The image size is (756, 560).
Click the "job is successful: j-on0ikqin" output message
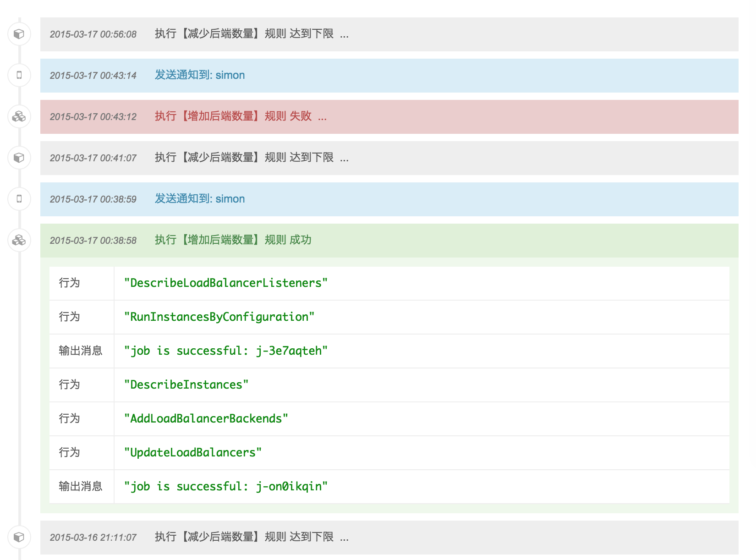(225, 487)
